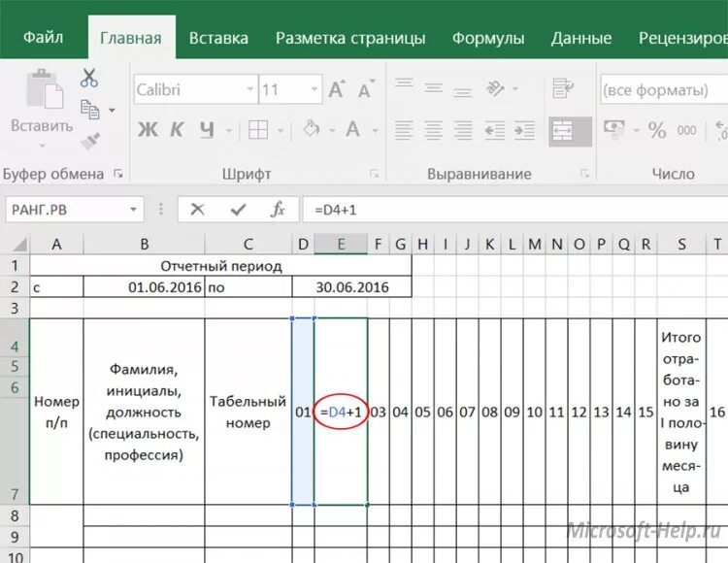The image size is (728, 563).
Task: Click the Format Painter brush icon
Action: coord(89,141)
